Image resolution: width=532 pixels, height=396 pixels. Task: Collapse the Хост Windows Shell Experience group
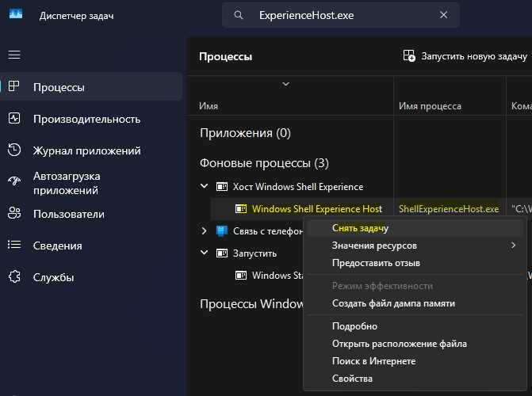(205, 186)
